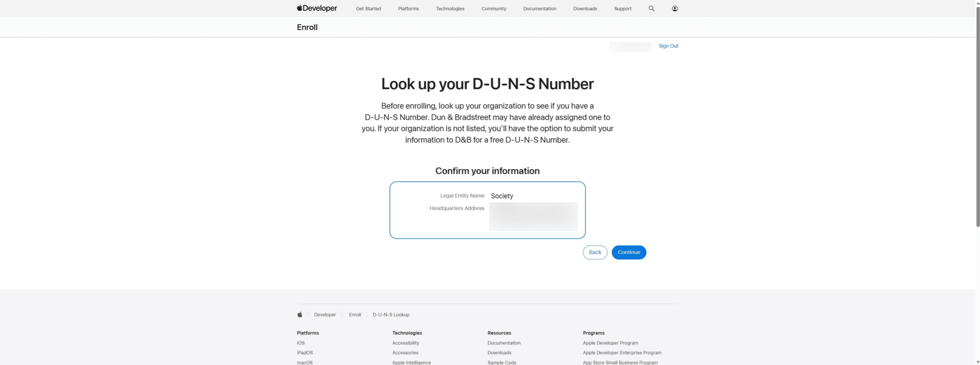Click the Legal Entity Name label

pos(462,195)
